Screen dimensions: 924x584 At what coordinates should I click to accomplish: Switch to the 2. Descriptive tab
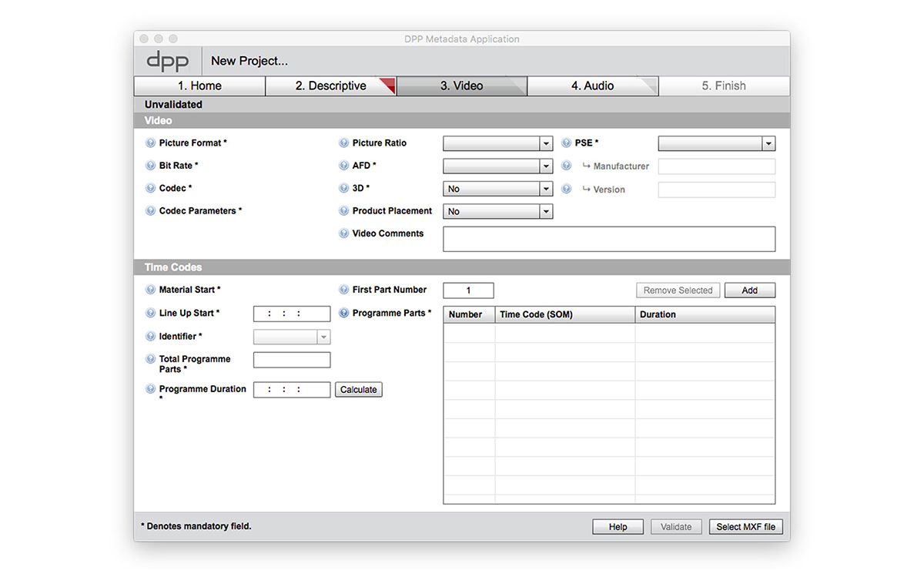pyautogui.click(x=330, y=86)
